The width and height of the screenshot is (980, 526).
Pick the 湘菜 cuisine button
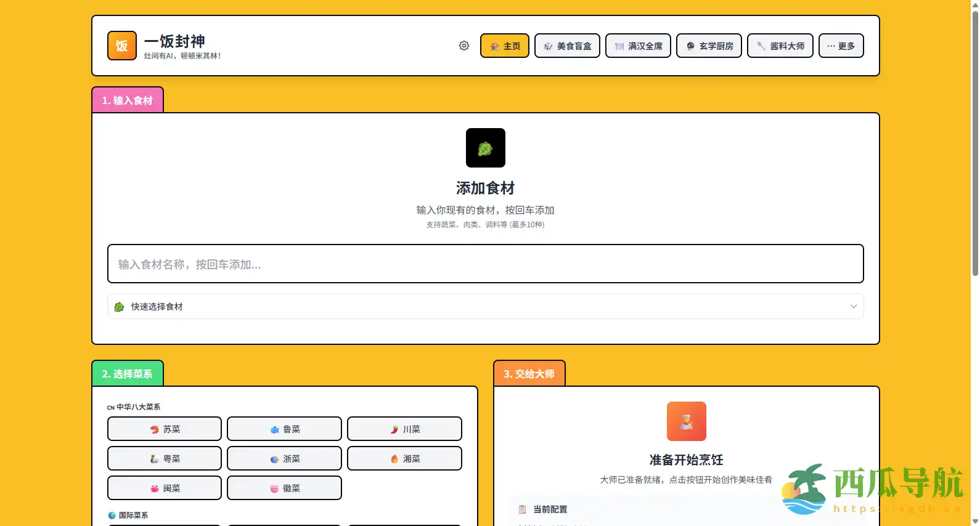coord(404,459)
